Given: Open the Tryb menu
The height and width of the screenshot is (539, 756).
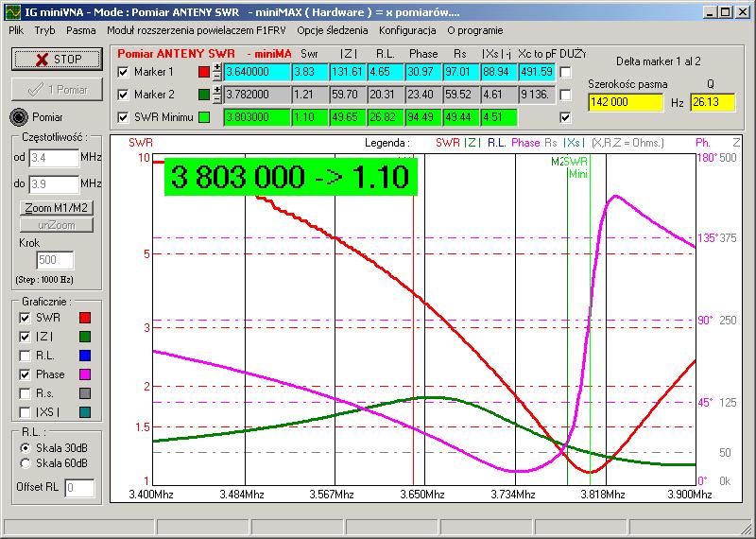Looking at the screenshot, I should point(45,30).
